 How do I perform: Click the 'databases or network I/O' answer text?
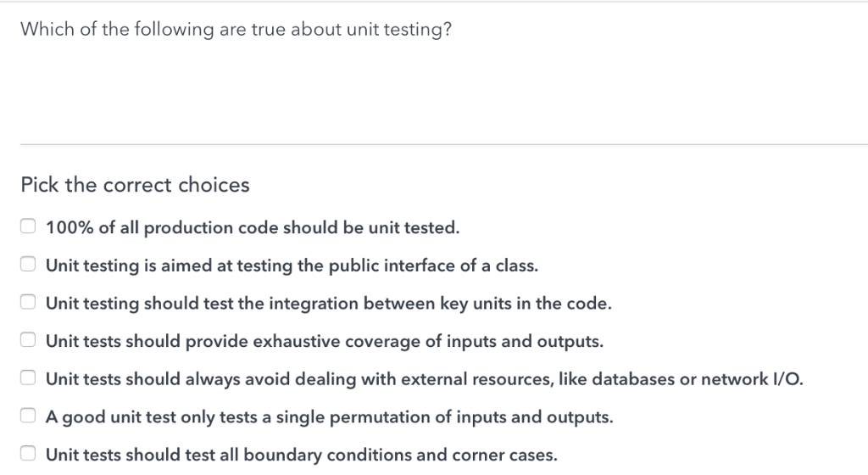[x=680, y=379]
